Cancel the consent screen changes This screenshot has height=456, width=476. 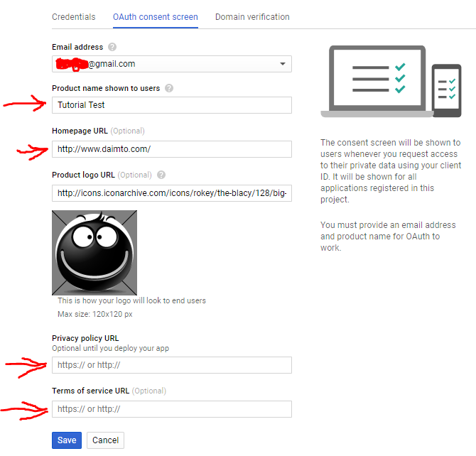click(105, 440)
